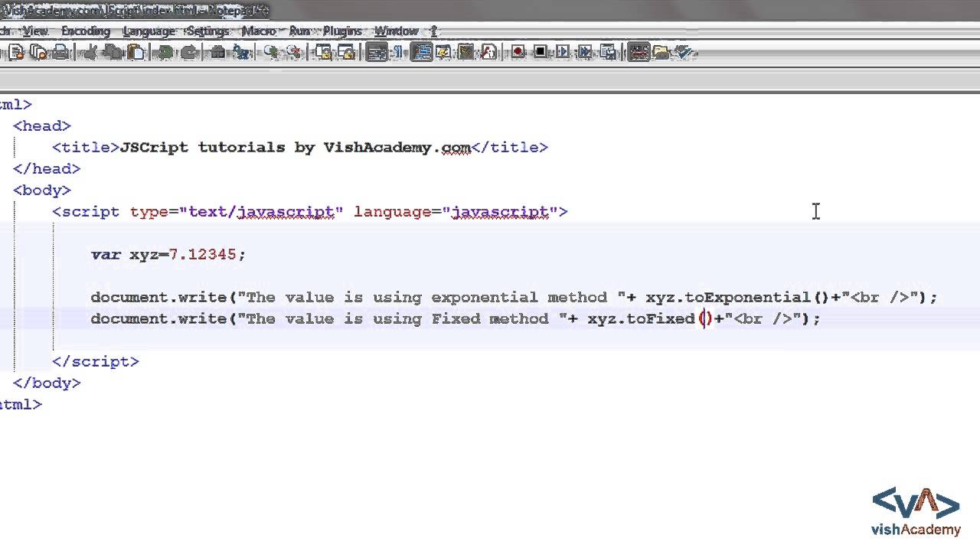Image resolution: width=980 pixels, height=551 pixels.
Task: Click the blue checkmark spell-check icon
Action: [683, 51]
